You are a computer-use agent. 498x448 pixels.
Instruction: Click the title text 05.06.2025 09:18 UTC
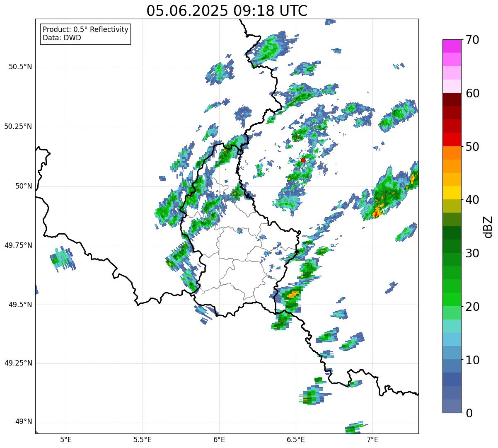tap(227, 11)
